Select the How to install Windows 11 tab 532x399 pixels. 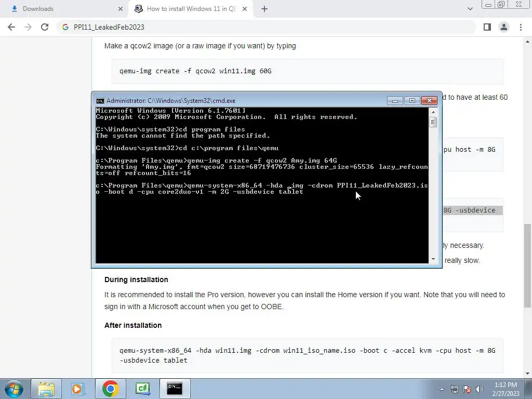point(190,9)
